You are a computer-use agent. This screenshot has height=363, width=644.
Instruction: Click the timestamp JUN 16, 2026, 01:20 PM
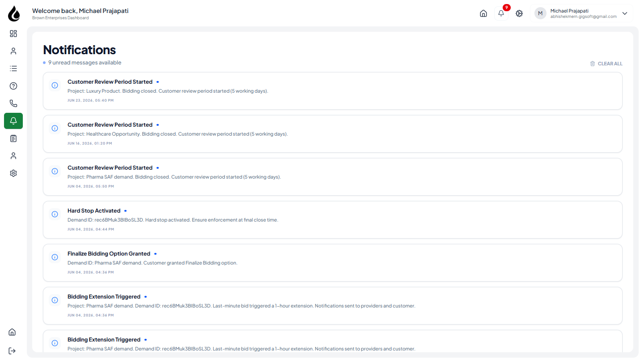(90, 143)
